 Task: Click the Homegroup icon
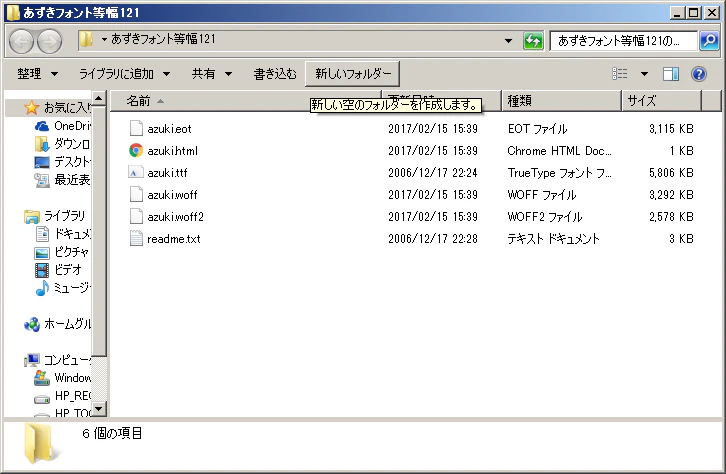point(31,324)
